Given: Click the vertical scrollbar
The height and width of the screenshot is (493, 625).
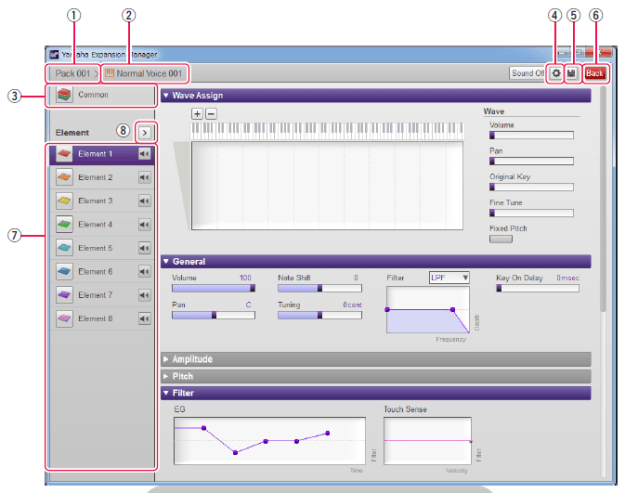Looking at the screenshot, I should coord(603,199).
